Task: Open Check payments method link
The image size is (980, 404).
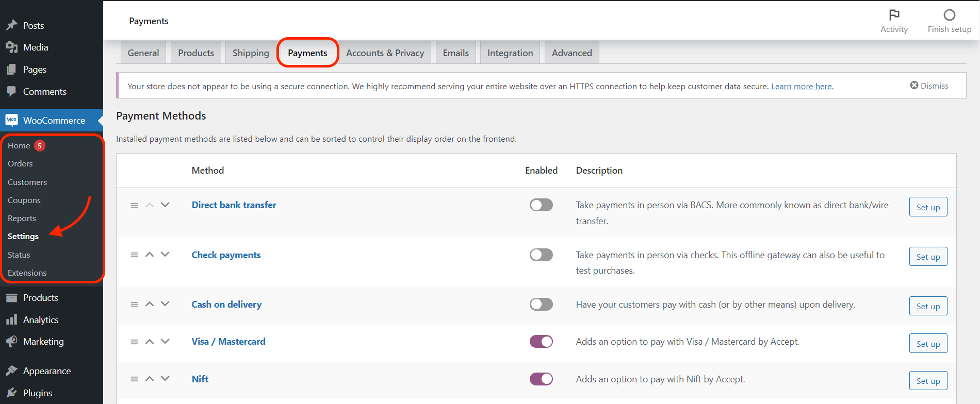Action: click(226, 255)
